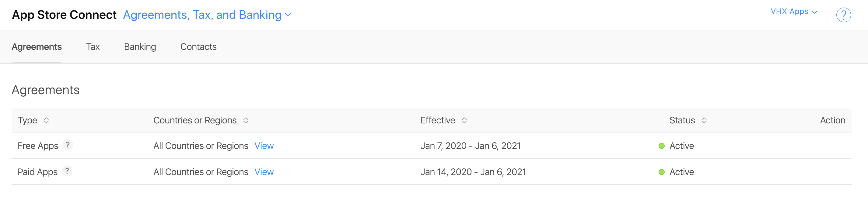Click green Active status dot for Free Apps
The height and width of the screenshot is (217, 868).
(661, 146)
